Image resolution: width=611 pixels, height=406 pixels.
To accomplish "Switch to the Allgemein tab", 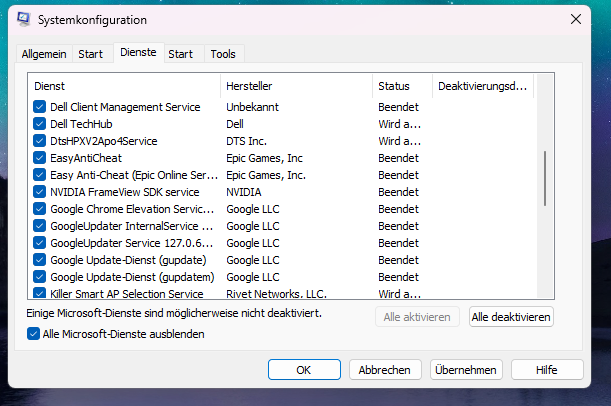I will (44, 54).
